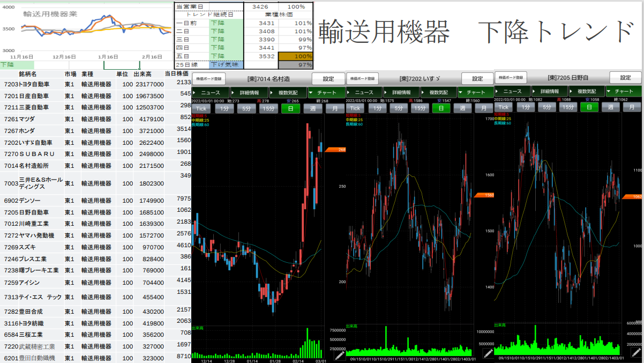
Task: Expand 詳細情報 in 7014 名村造 panel
Action: (249, 92)
